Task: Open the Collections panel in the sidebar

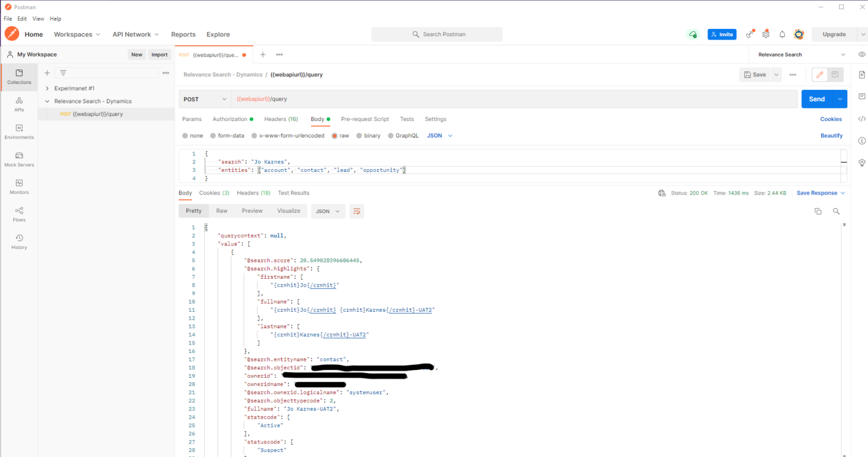Action: 19,77
